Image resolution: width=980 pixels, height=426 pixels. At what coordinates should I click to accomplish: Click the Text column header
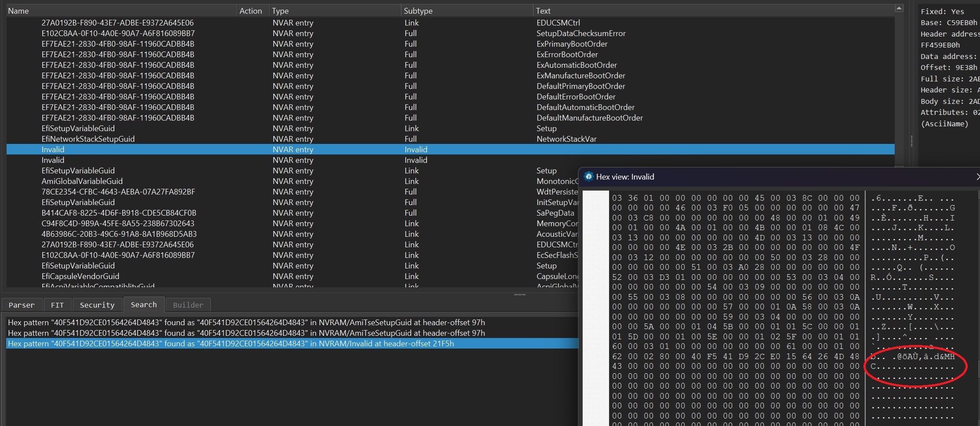pyautogui.click(x=543, y=11)
